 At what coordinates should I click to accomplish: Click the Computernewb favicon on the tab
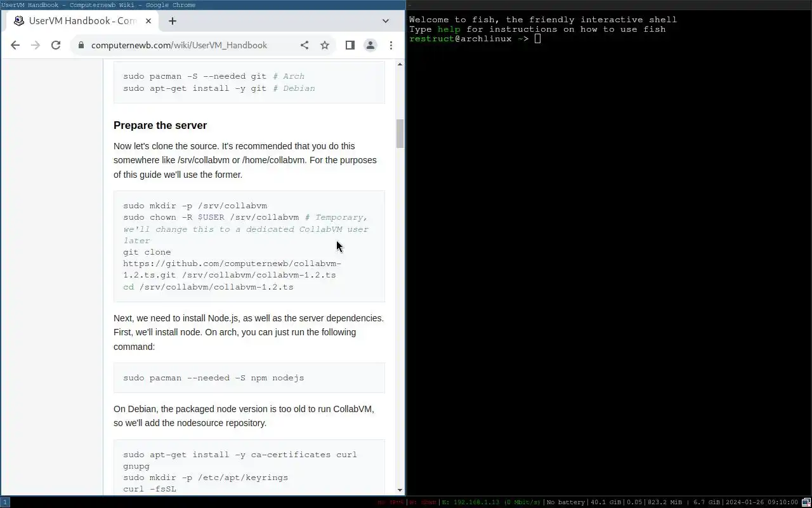pyautogui.click(x=19, y=21)
